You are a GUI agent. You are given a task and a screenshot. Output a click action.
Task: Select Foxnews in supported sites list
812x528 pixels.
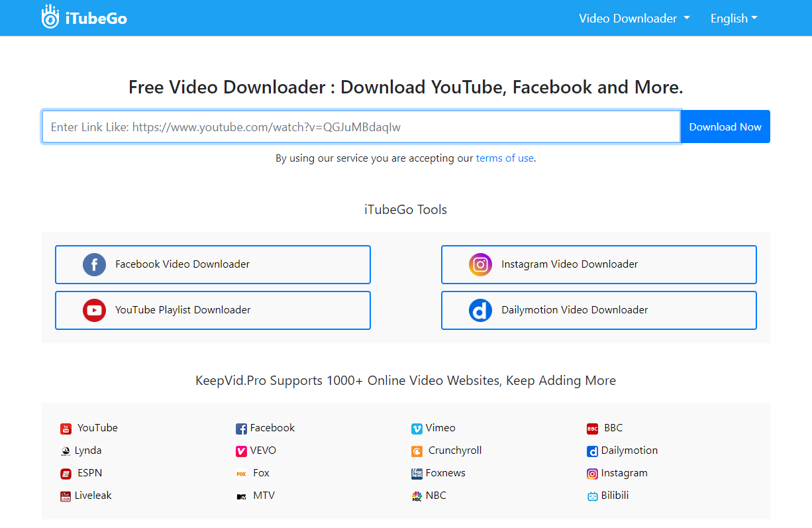point(446,473)
